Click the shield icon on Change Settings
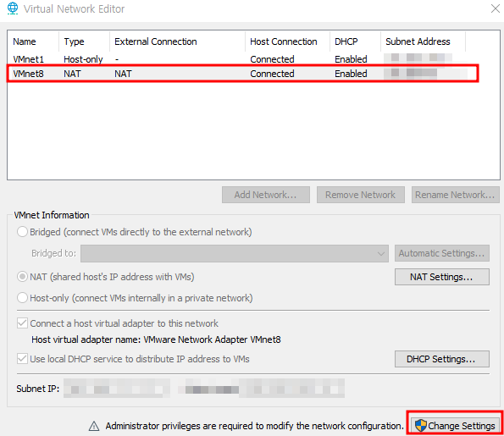 click(420, 425)
